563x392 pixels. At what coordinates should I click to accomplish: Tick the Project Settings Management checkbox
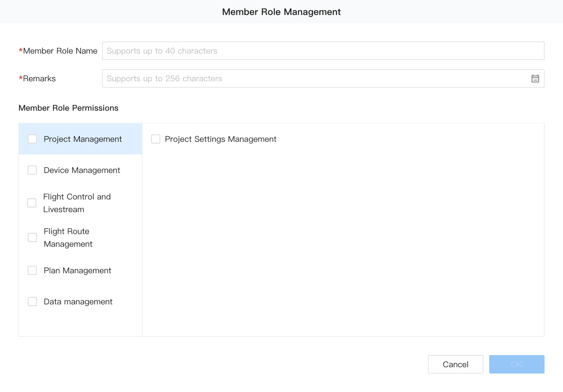click(156, 139)
